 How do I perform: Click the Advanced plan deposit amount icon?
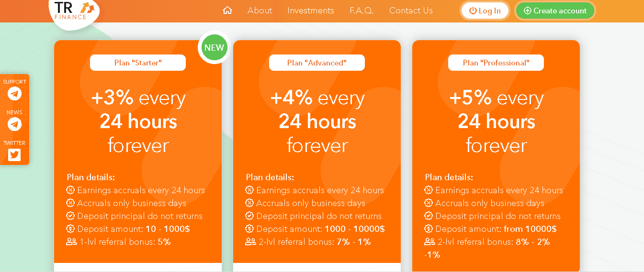tap(249, 229)
